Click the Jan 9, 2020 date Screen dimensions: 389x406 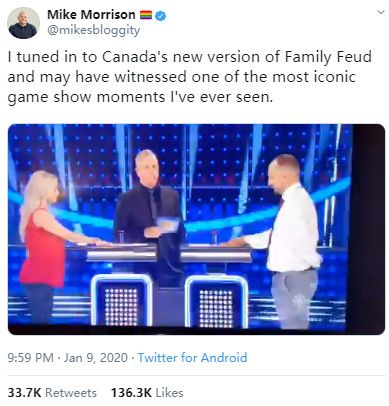pyautogui.click(x=96, y=358)
